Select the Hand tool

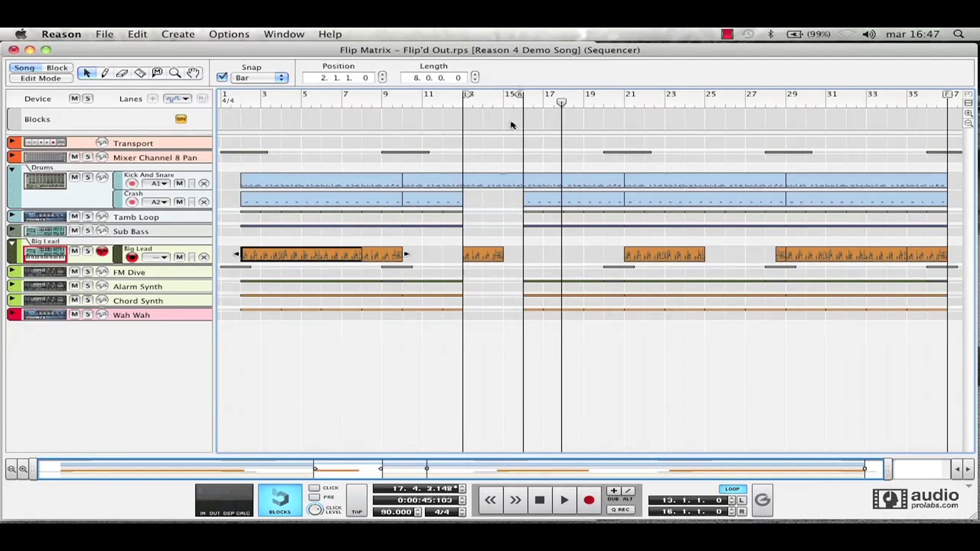point(193,73)
